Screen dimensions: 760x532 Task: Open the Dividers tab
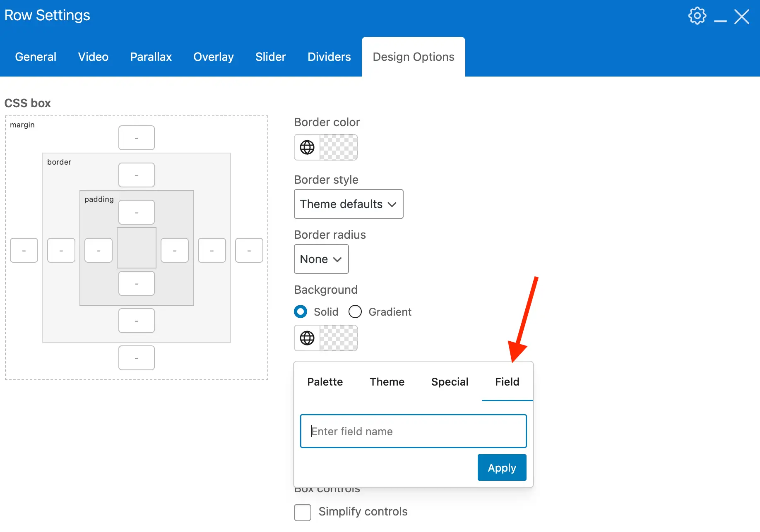point(329,57)
